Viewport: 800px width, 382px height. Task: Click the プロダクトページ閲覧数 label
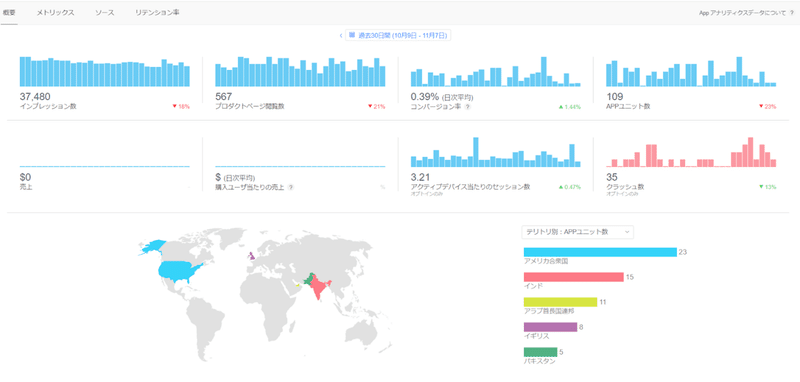(x=250, y=107)
